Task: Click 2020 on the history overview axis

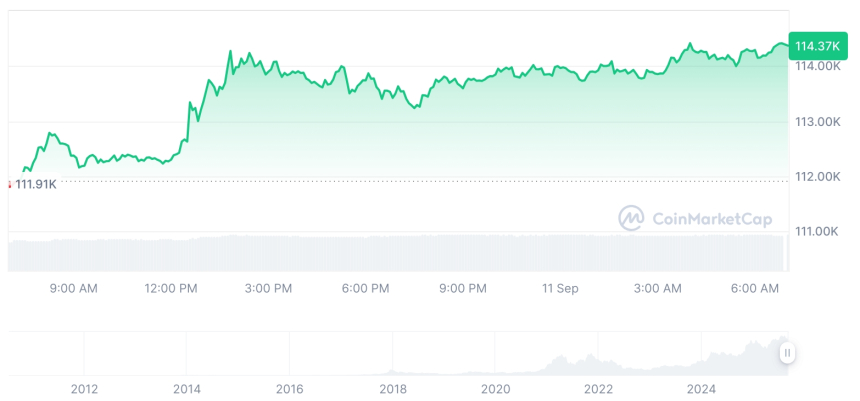Action: (496, 388)
